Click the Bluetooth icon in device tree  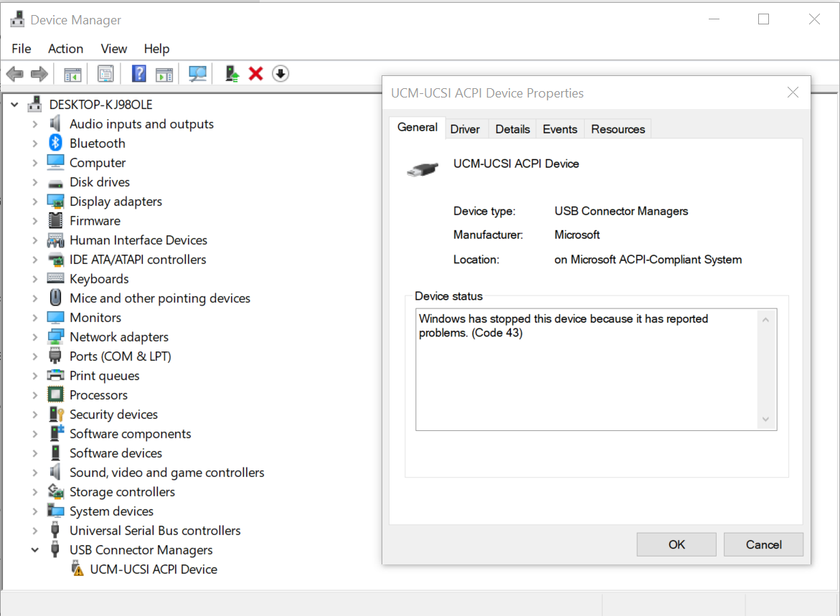coord(55,143)
